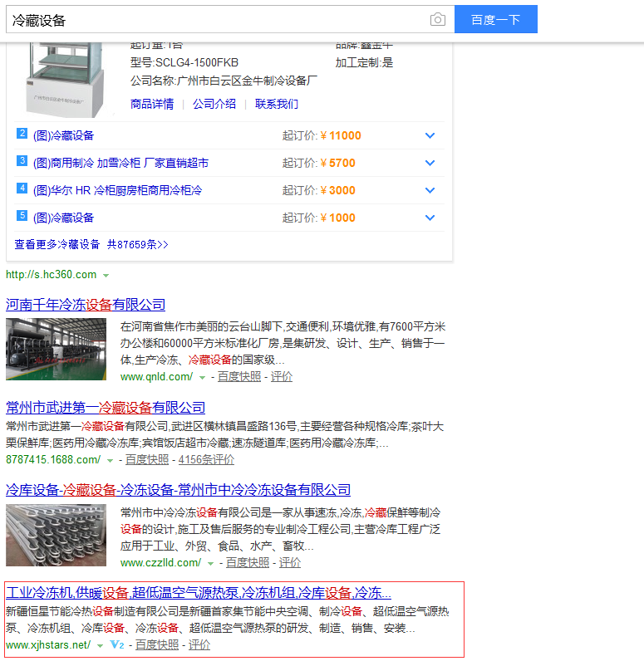Open 河南千年冷冻设备有限公司 result title
Image resolution: width=644 pixels, height=666 pixels.
[x=86, y=305]
